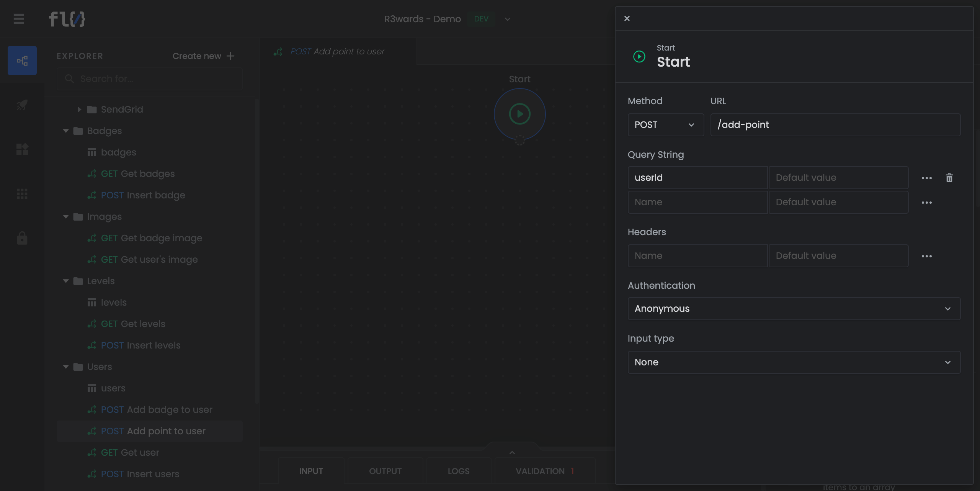
Task: Switch to the VALIDATION tab
Action: pos(545,471)
